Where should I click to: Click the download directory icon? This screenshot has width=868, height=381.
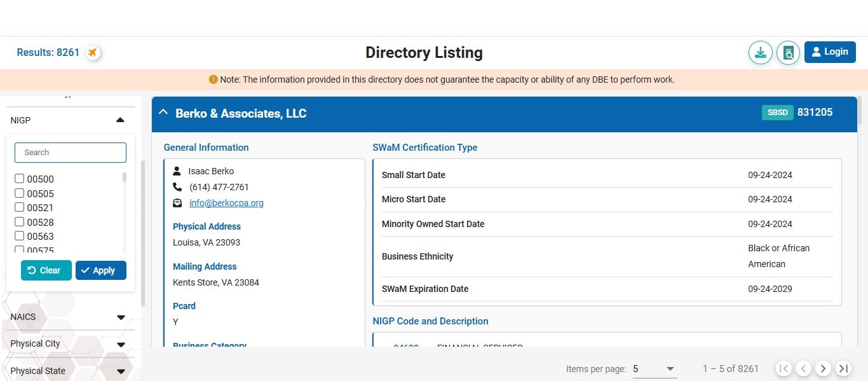click(x=760, y=52)
